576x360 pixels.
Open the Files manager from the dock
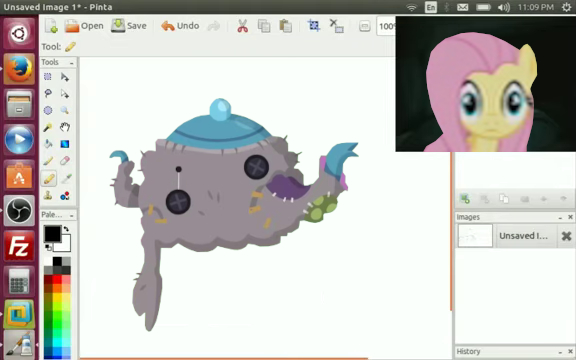click(19, 104)
